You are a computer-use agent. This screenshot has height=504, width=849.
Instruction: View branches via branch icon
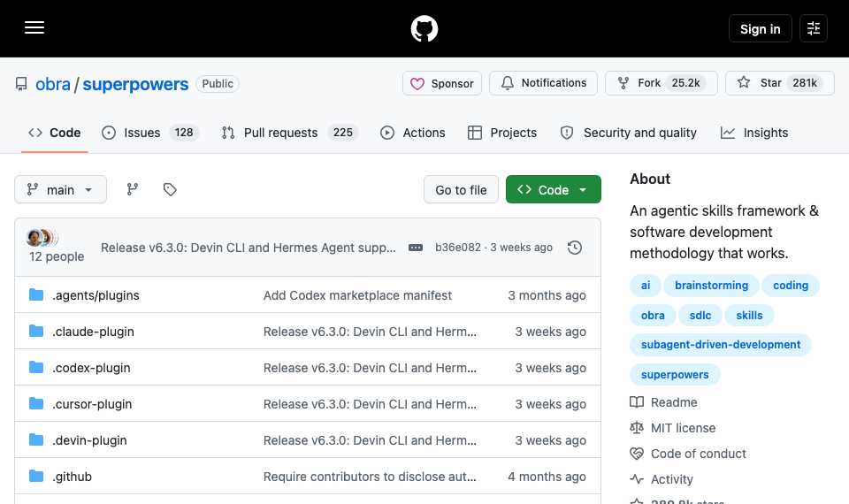click(x=132, y=189)
